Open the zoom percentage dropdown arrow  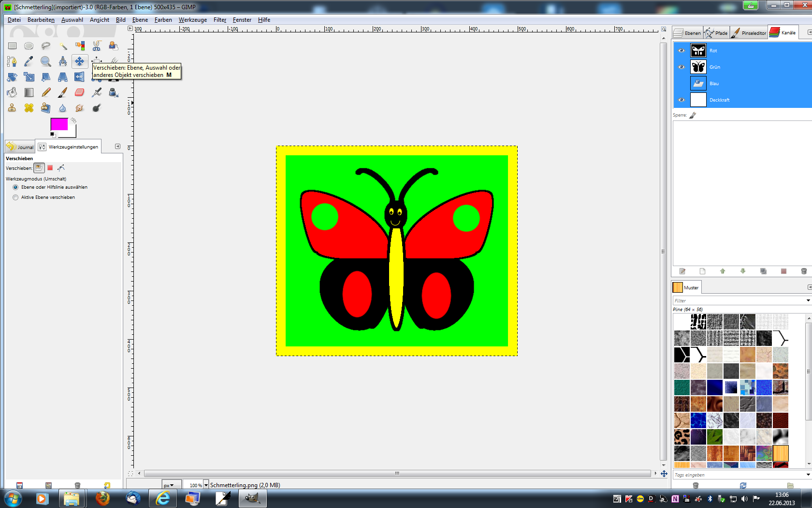click(206, 485)
